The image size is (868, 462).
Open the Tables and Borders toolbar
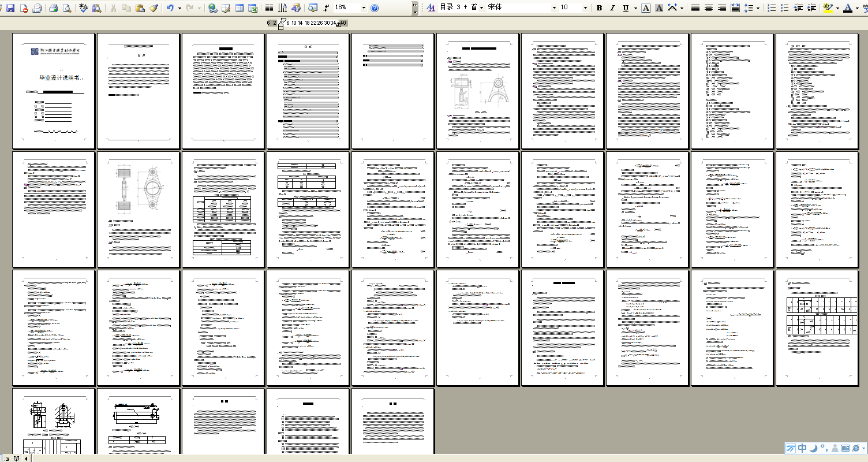pyautogui.click(x=226, y=8)
